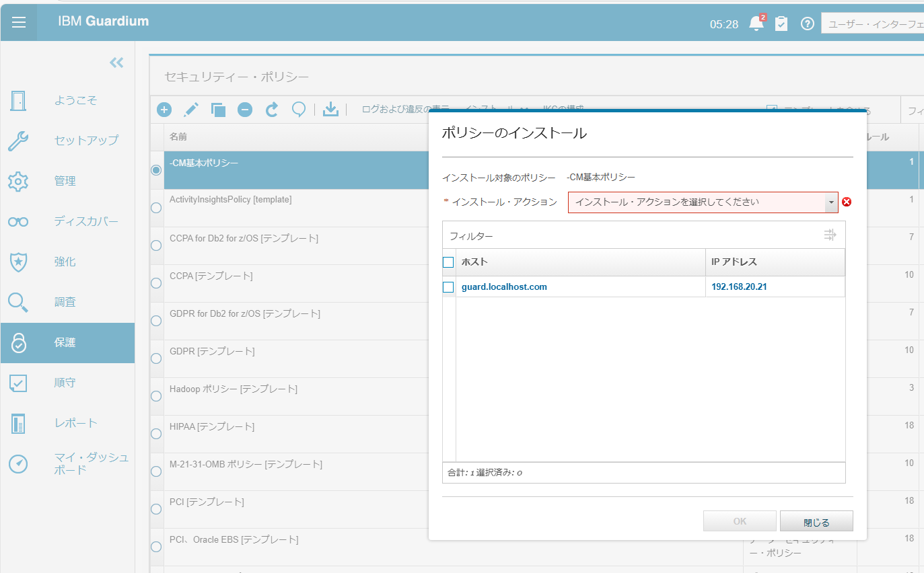
Task: Click the download toolbar icon
Action: point(330,110)
